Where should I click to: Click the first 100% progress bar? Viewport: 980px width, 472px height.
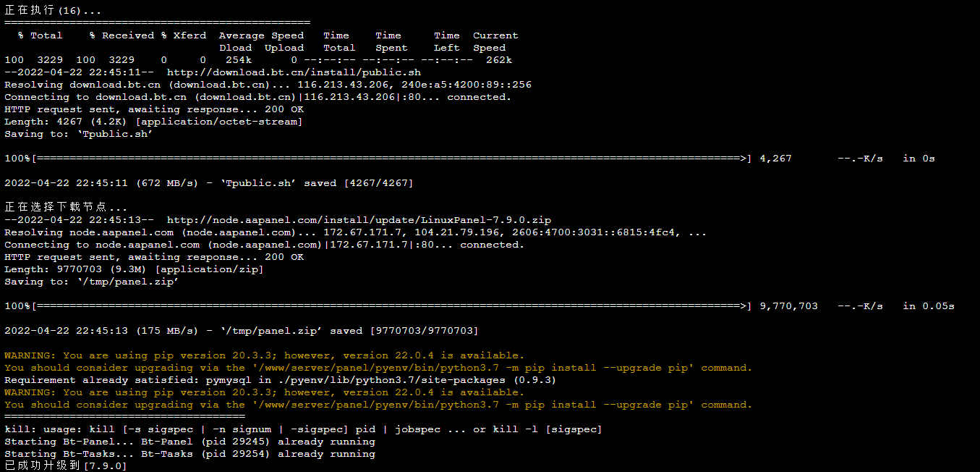378,159
